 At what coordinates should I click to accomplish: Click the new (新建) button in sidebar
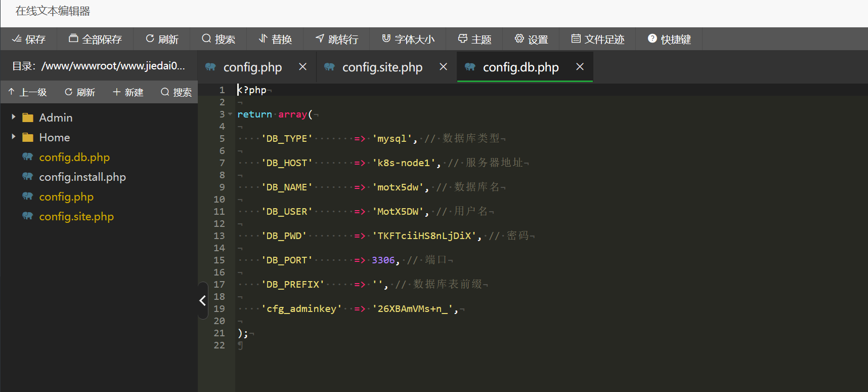point(128,92)
